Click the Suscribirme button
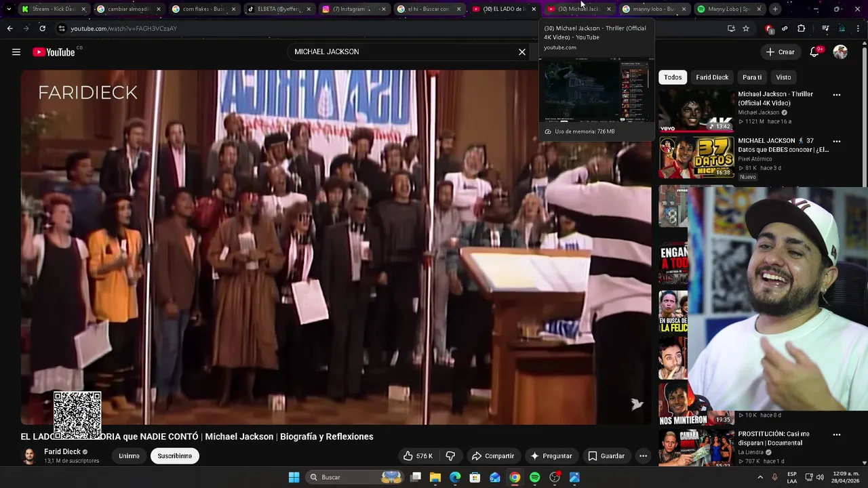868x488 pixels. (175, 456)
